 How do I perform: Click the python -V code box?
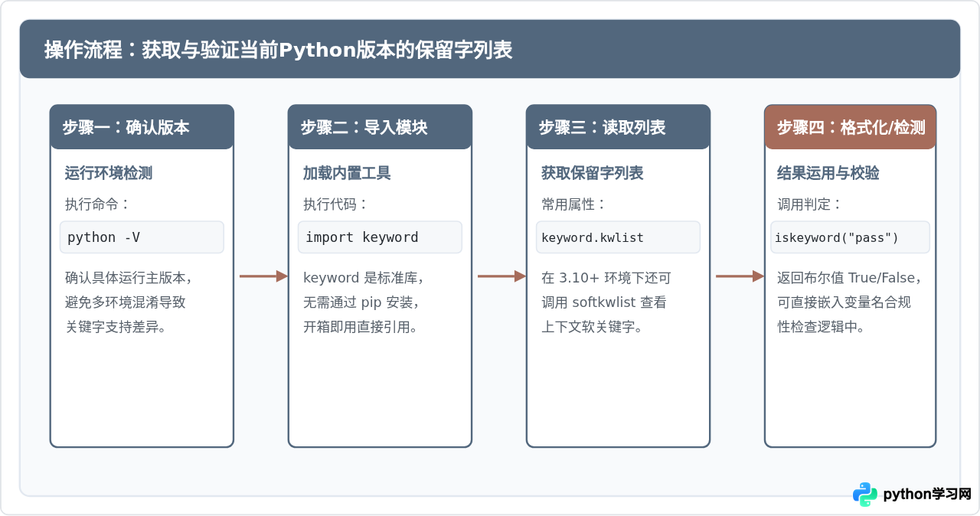pos(142,237)
